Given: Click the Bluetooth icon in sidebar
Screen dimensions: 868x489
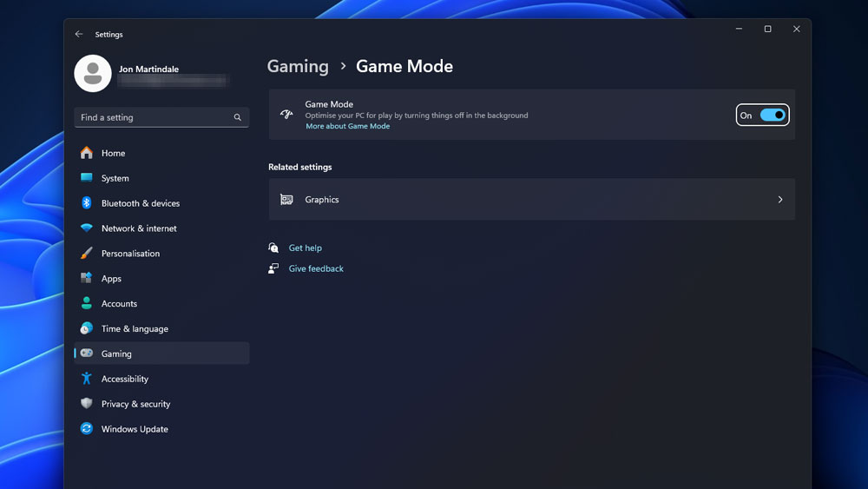Looking at the screenshot, I should [x=86, y=202].
